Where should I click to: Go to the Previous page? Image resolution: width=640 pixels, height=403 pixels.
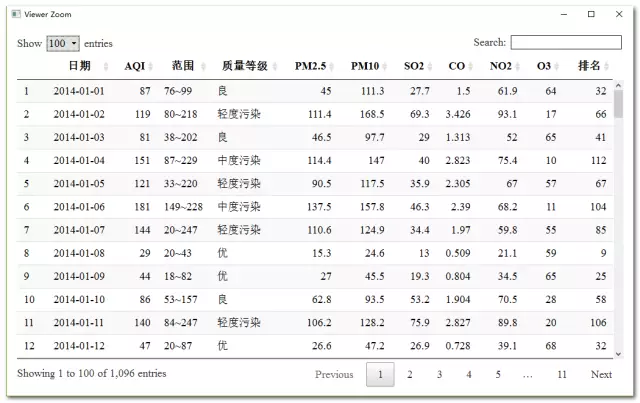point(334,374)
